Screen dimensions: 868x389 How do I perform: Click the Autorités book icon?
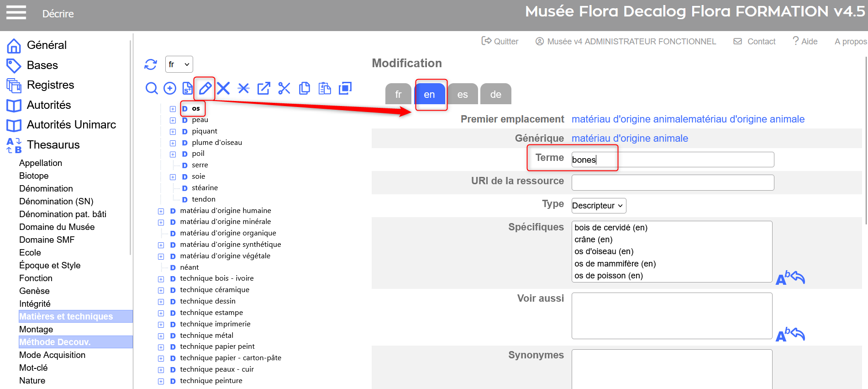(14, 106)
